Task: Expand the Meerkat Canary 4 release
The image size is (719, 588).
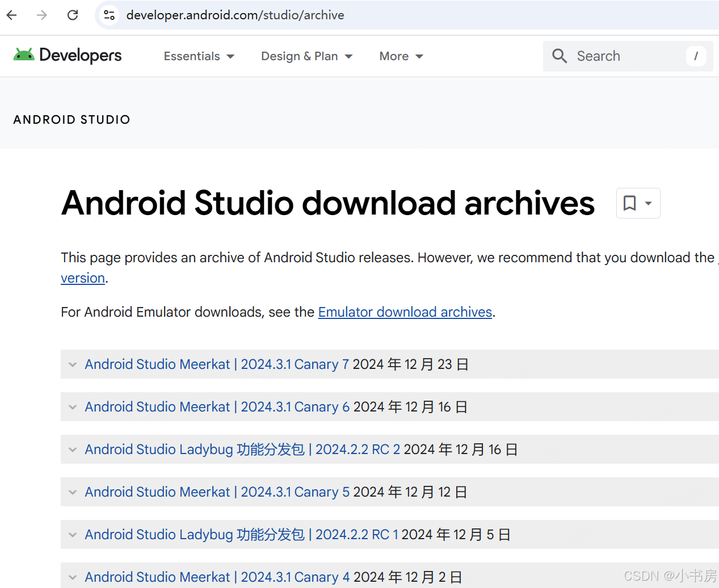Action: pyautogui.click(x=217, y=577)
